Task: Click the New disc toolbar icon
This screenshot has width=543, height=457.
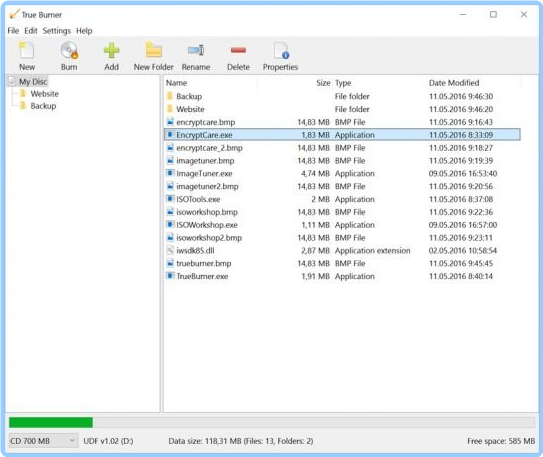Action: point(27,51)
